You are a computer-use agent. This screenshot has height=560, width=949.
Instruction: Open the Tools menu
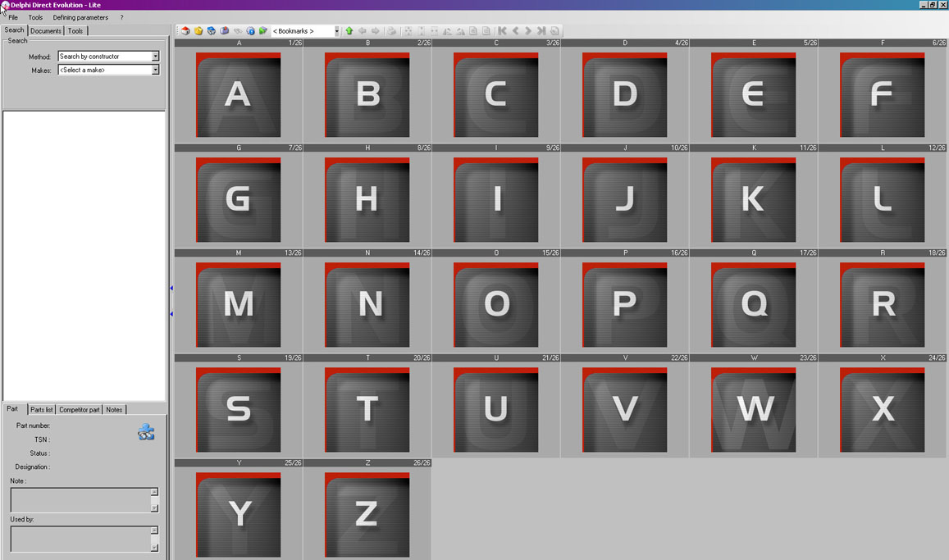pyautogui.click(x=35, y=17)
